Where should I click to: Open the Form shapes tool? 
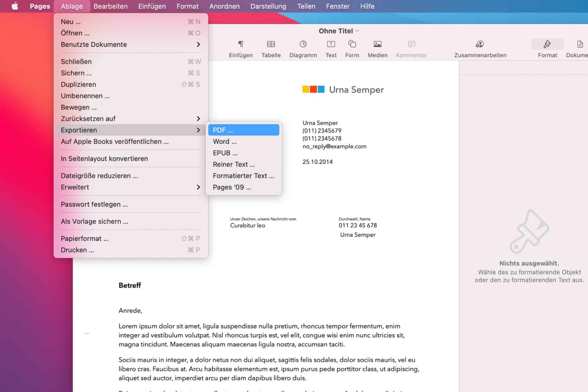point(352,44)
